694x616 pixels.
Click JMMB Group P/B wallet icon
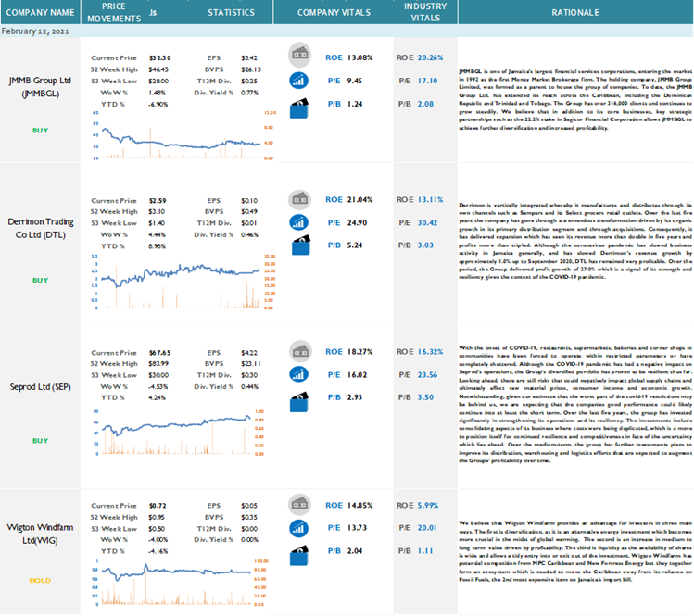(x=299, y=108)
